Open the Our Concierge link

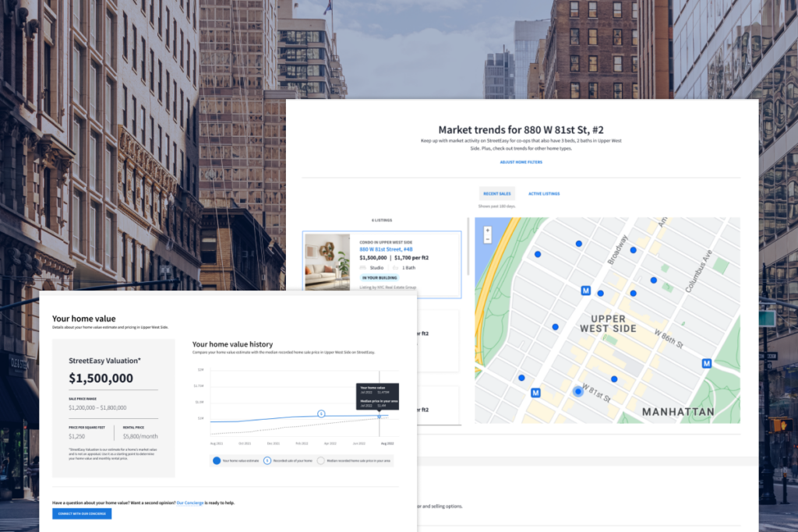pos(190,502)
